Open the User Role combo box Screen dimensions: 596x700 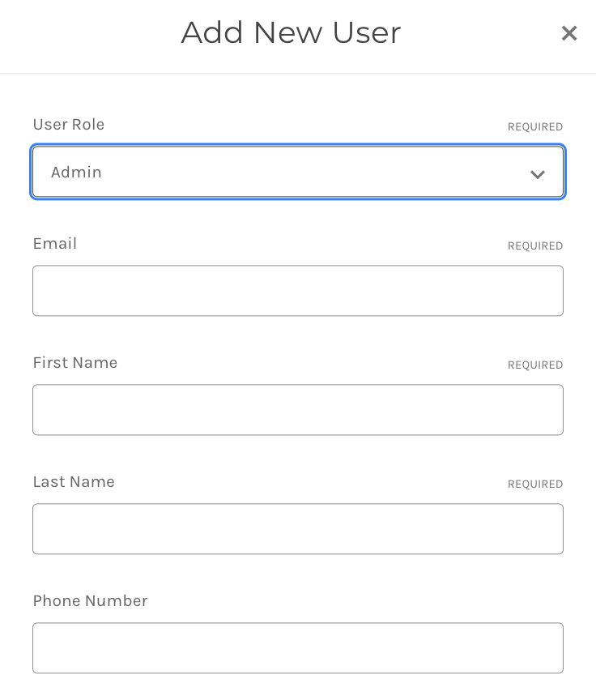tap(298, 172)
